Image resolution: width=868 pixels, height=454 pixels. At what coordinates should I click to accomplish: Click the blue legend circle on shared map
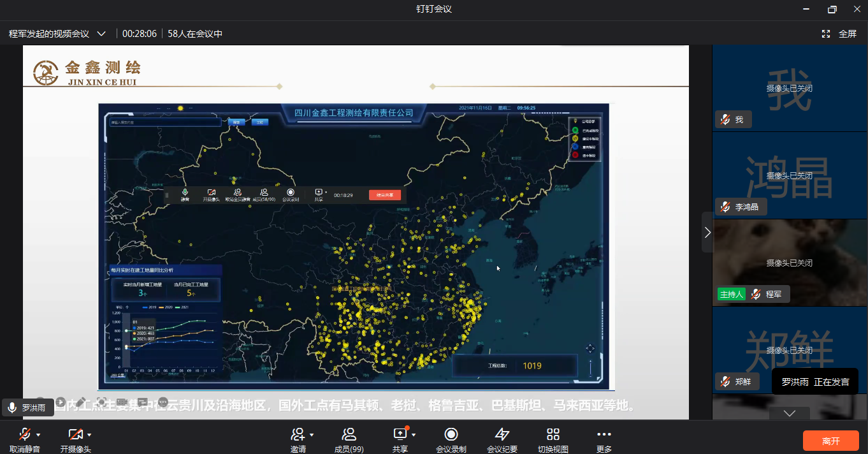tap(575, 147)
